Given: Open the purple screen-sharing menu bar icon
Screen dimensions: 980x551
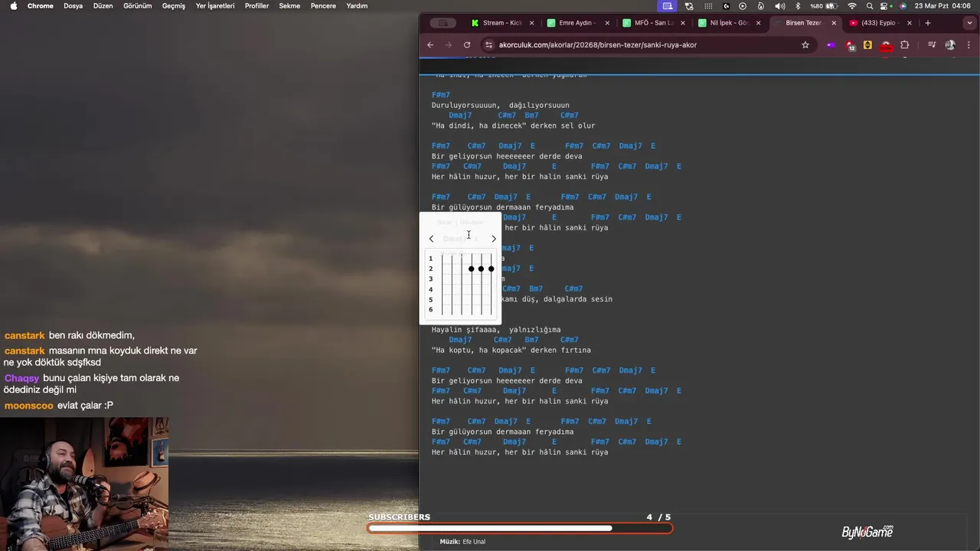Looking at the screenshot, I should tap(668, 5).
